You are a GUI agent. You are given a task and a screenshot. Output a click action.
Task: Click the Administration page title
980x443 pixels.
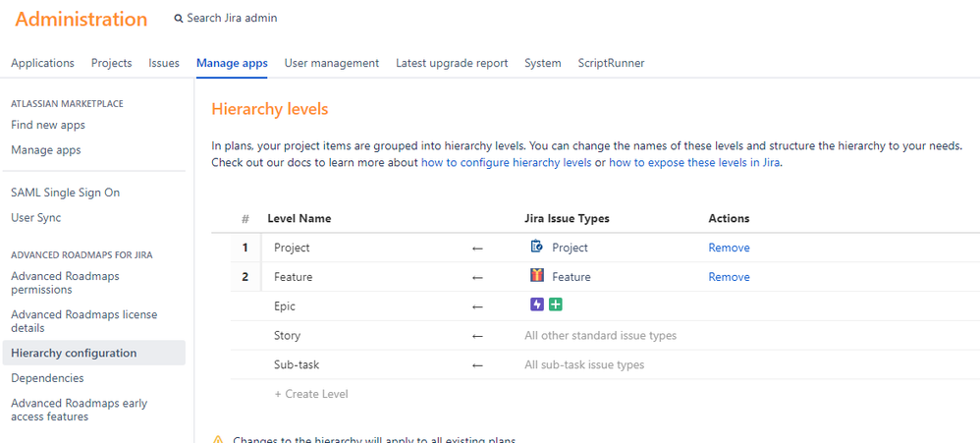[x=82, y=19]
